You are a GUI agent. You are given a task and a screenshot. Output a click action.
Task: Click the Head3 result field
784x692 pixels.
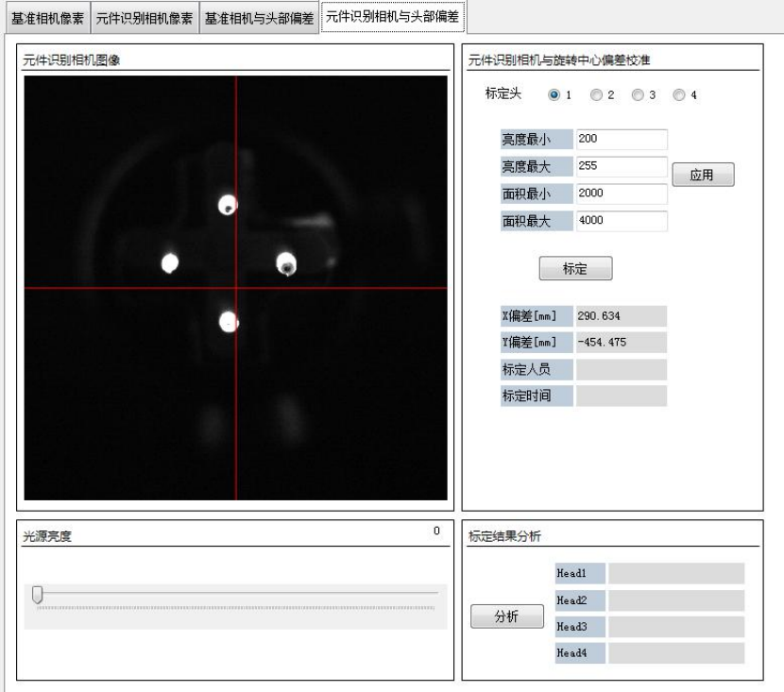pyautogui.click(x=676, y=627)
